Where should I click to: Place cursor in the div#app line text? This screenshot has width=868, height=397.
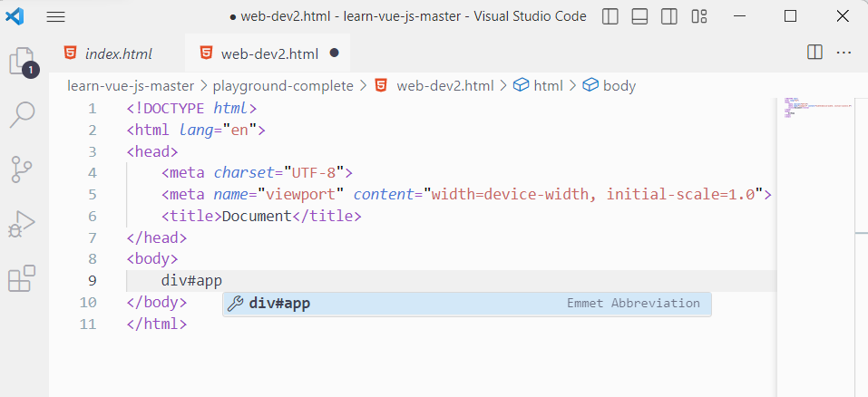tap(191, 281)
